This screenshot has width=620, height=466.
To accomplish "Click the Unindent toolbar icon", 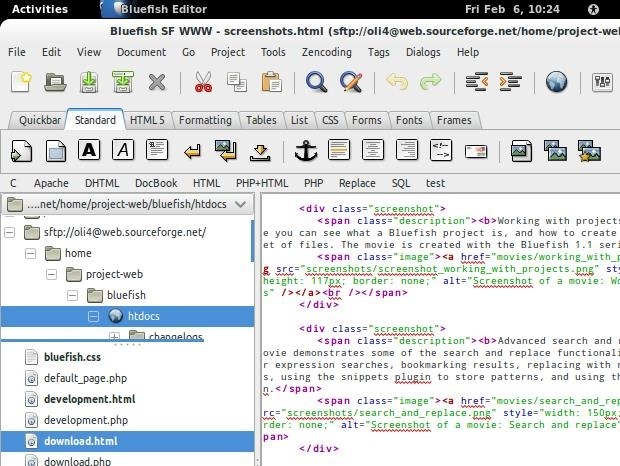I will tap(476, 82).
